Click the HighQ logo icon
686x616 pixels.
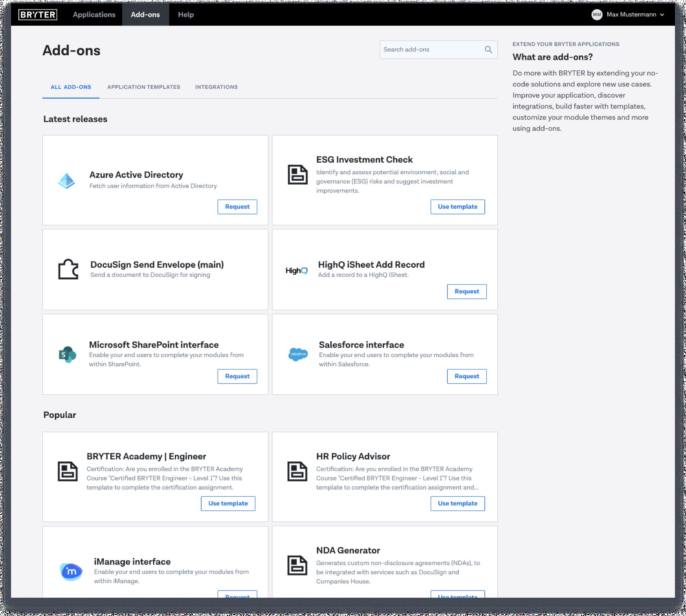click(297, 270)
